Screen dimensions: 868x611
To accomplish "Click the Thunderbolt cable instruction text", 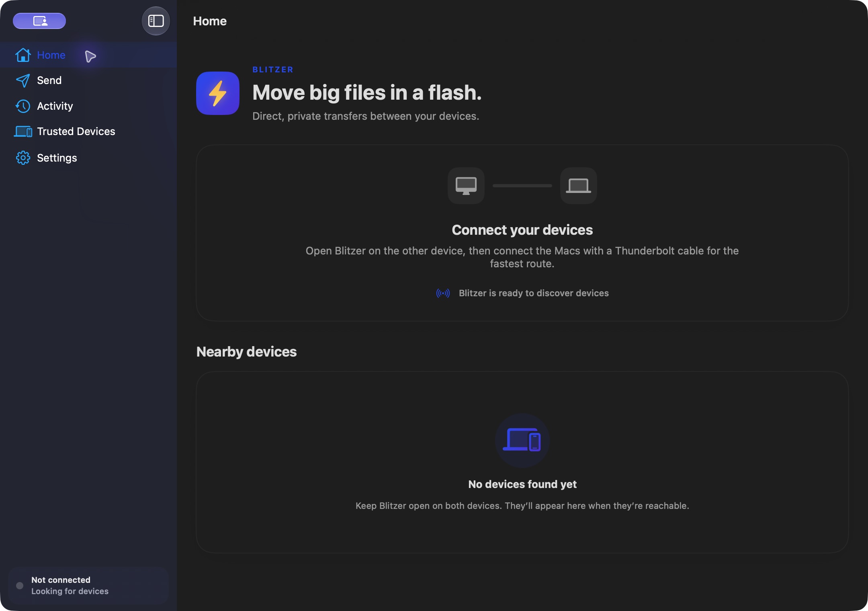I will [522, 257].
